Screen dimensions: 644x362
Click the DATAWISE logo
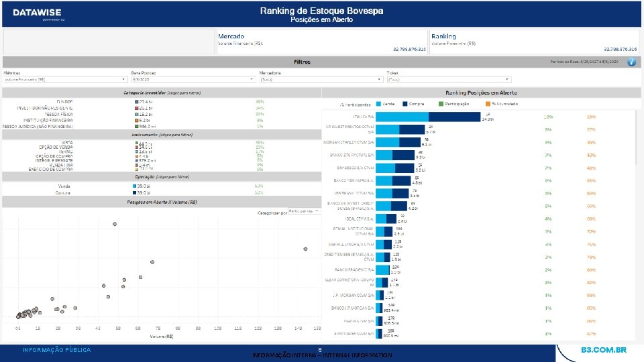38,13
